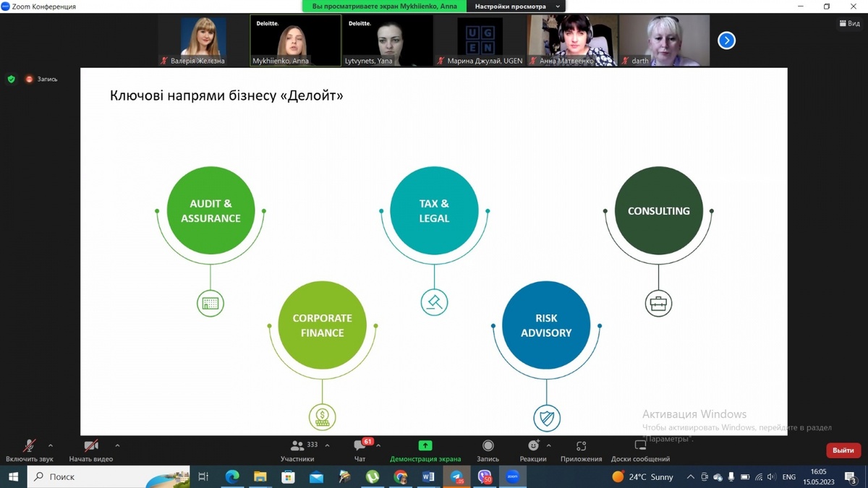The image size is (868, 488).
Task: Open the clock showing 16:05 15.05.2023
Action: (818, 476)
